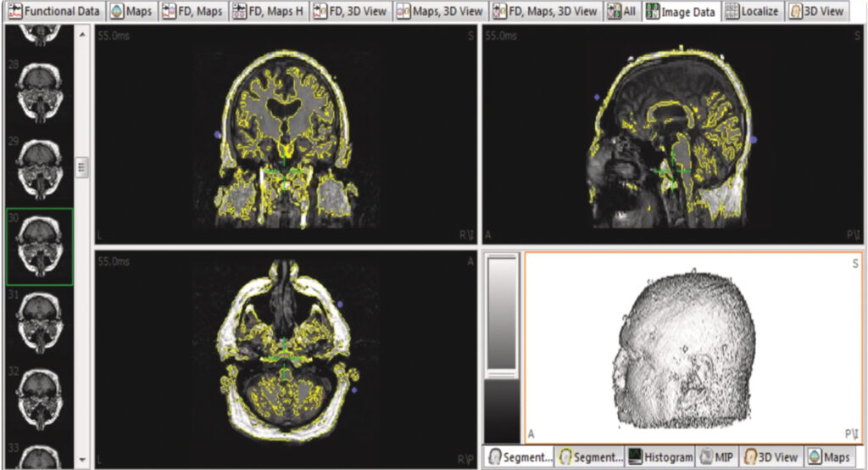Click the icon on FD, 3D View tab
Viewport: 868px width, 470px height.
click(320, 11)
